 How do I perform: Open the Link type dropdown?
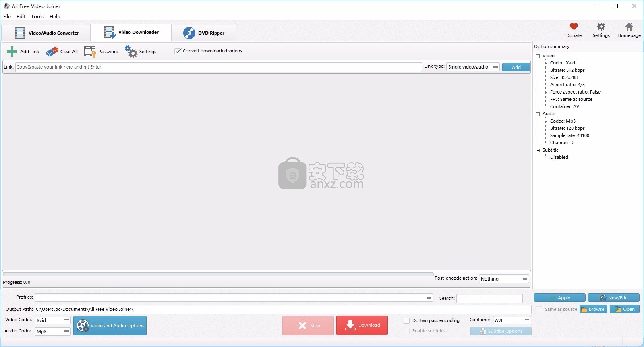(473, 67)
